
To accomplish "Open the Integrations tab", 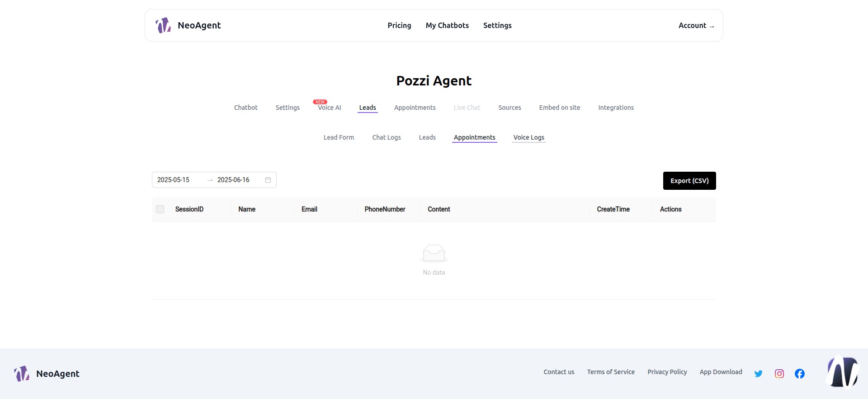I will coord(616,108).
